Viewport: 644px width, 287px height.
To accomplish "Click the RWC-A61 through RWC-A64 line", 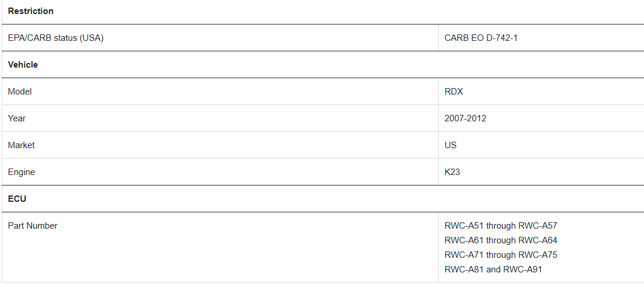I will tap(501, 240).
